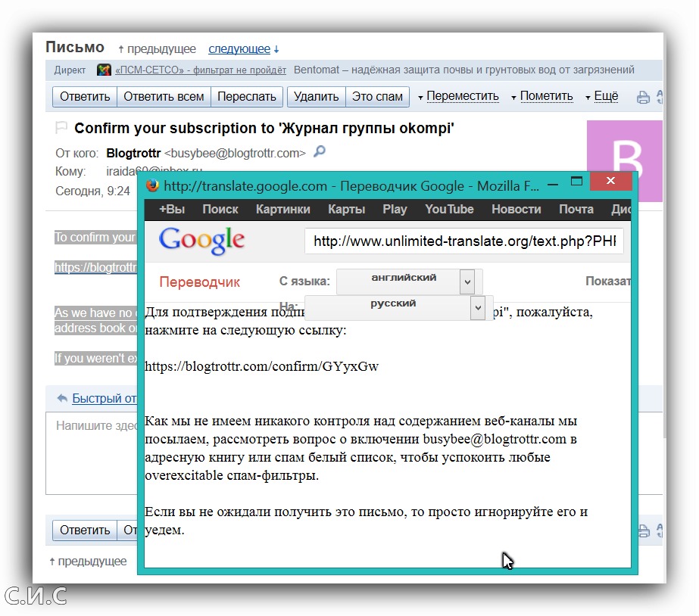The height and width of the screenshot is (616, 699).
Task: Click the red Переводчик link
Action: (x=199, y=282)
